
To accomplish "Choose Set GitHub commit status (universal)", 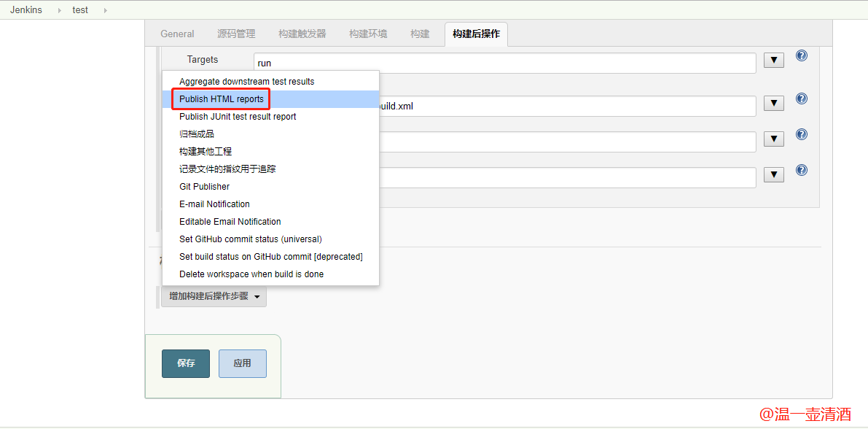I will coord(270,239).
